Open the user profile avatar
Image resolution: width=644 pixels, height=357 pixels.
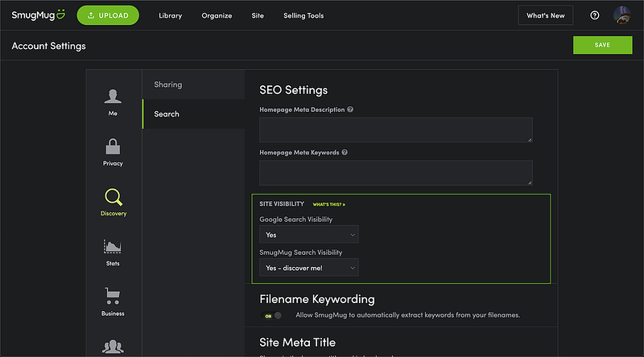(622, 15)
